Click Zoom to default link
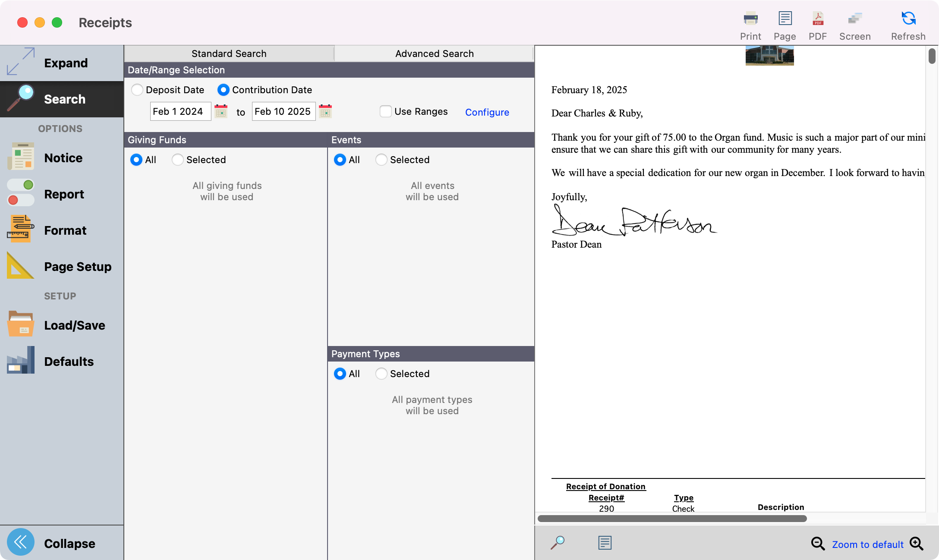Viewport: 939px width, 560px height. click(x=867, y=544)
